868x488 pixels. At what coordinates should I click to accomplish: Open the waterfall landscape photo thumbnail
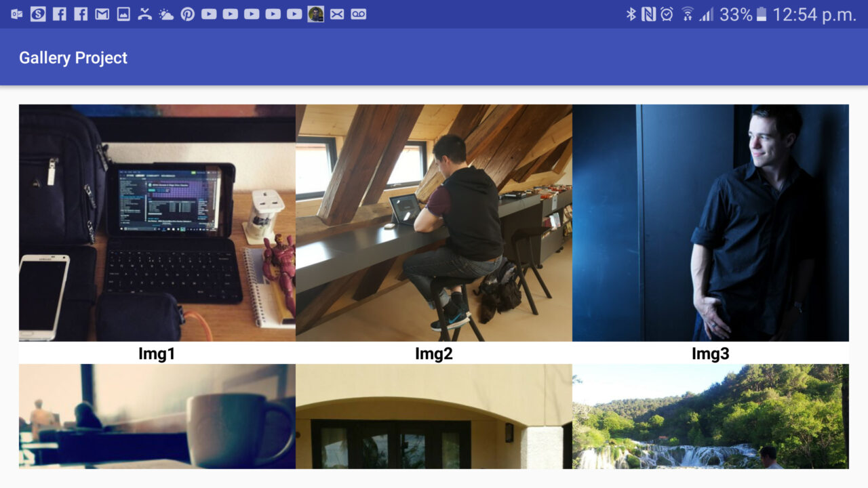(711, 416)
